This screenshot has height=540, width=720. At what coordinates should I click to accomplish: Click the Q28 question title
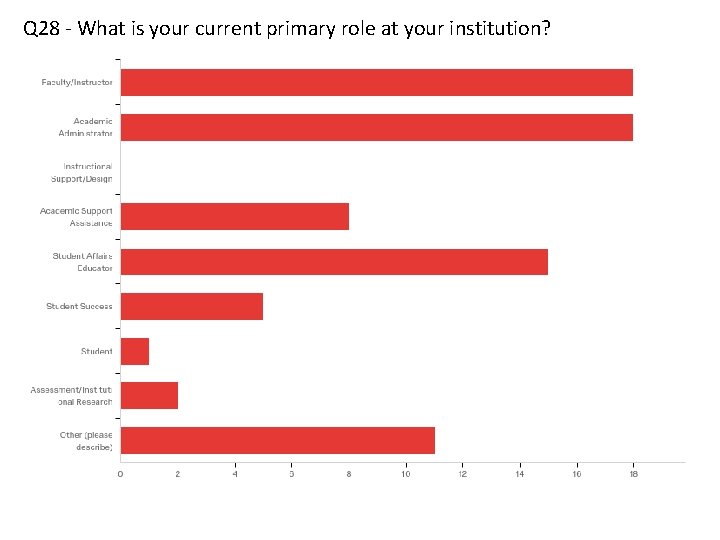pos(287,28)
